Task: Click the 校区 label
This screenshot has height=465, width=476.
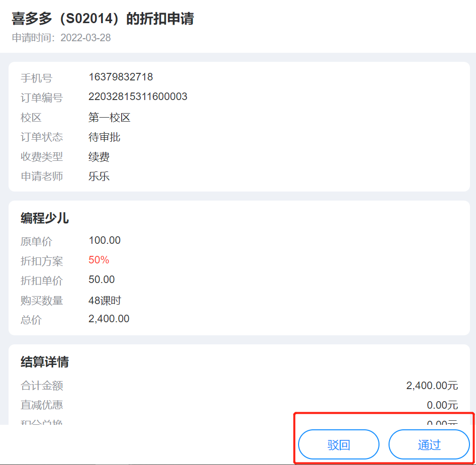Action: click(31, 118)
